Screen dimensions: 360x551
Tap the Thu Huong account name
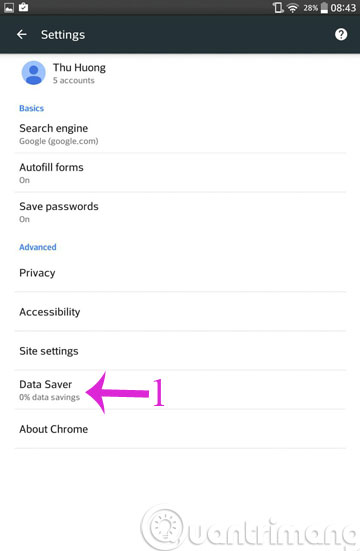click(79, 67)
